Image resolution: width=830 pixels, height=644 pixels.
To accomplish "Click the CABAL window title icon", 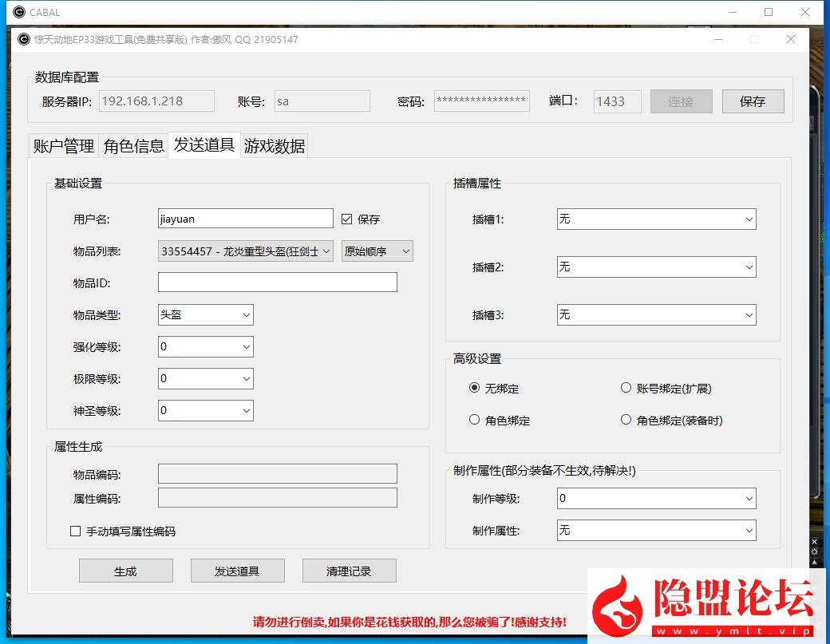I will tap(19, 12).
